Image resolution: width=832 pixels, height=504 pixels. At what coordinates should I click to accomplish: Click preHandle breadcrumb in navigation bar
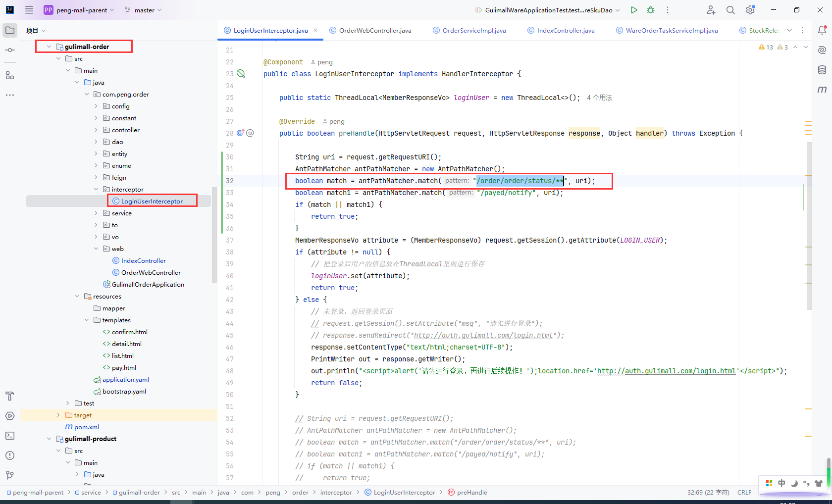coord(468,492)
